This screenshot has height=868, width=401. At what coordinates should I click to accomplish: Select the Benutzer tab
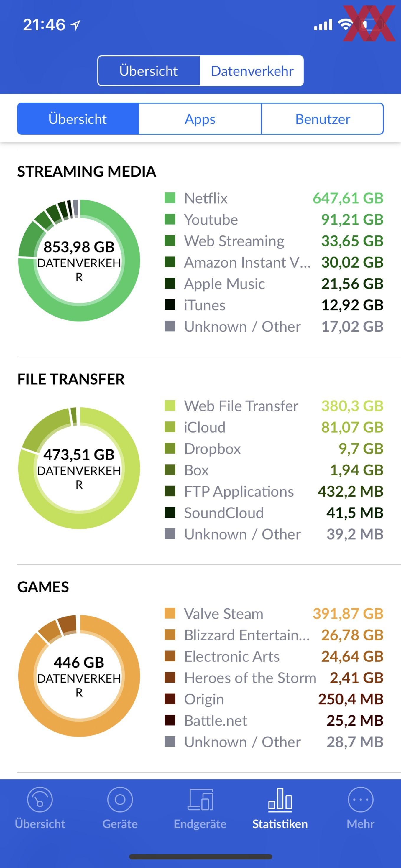pos(323,118)
